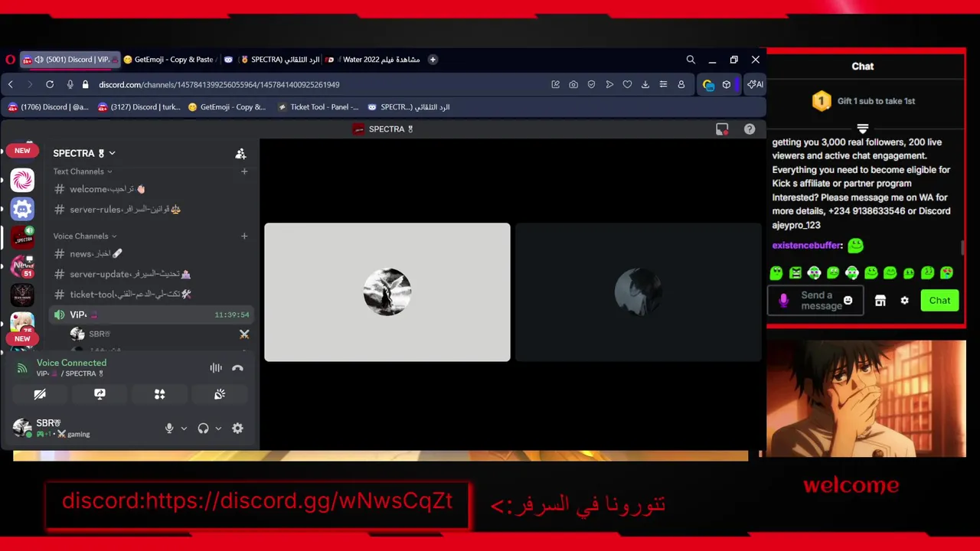Jump to top NEW mentions indicator

tap(22, 151)
